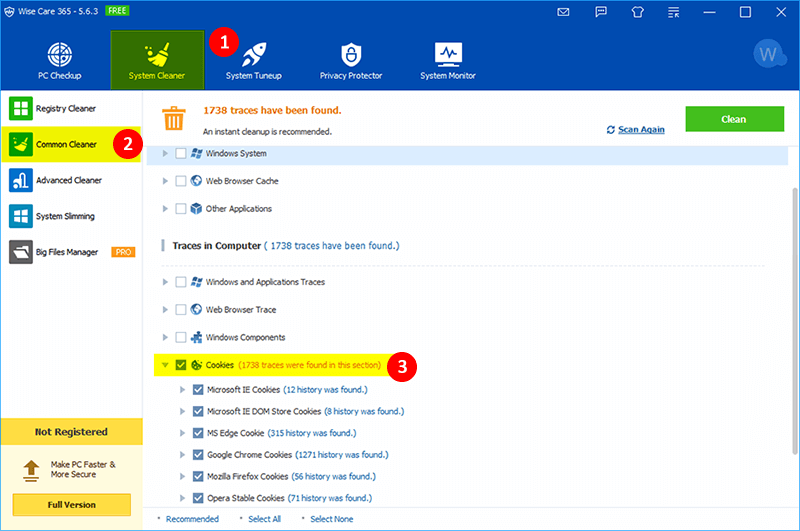Click the Other Applications cube icon
Viewport: 800px width, 531px height.
(x=196, y=209)
